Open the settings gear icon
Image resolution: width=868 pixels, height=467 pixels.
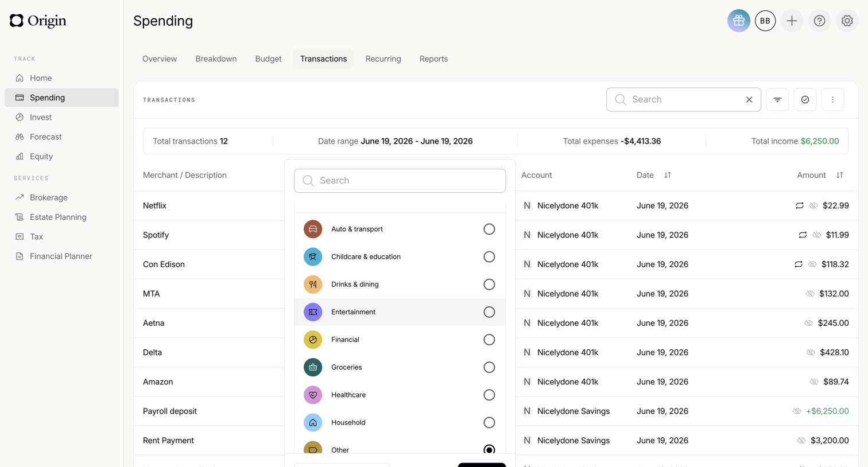[x=847, y=21]
